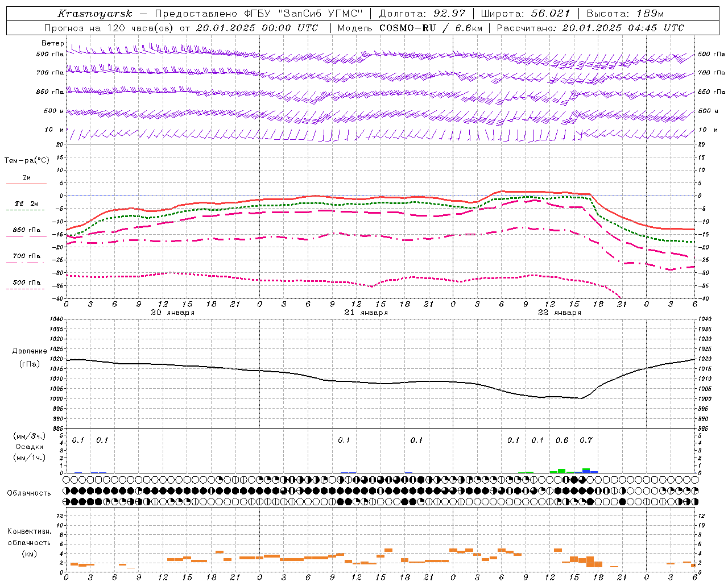Click the 'Широта: 56.021' latitude value

[x=526, y=14]
